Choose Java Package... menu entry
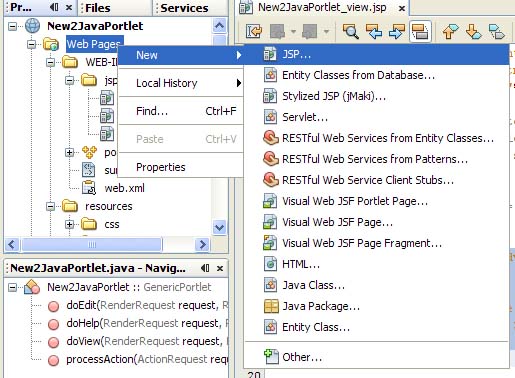Image resolution: width=515 pixels, height=378 pixels. tap(376, 306)
